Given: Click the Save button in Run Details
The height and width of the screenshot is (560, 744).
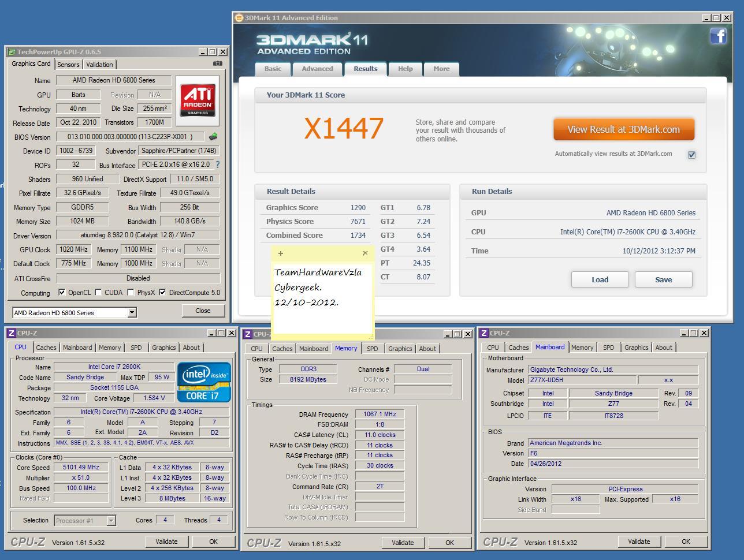Looking at the screenshot, I should (663, 279).
